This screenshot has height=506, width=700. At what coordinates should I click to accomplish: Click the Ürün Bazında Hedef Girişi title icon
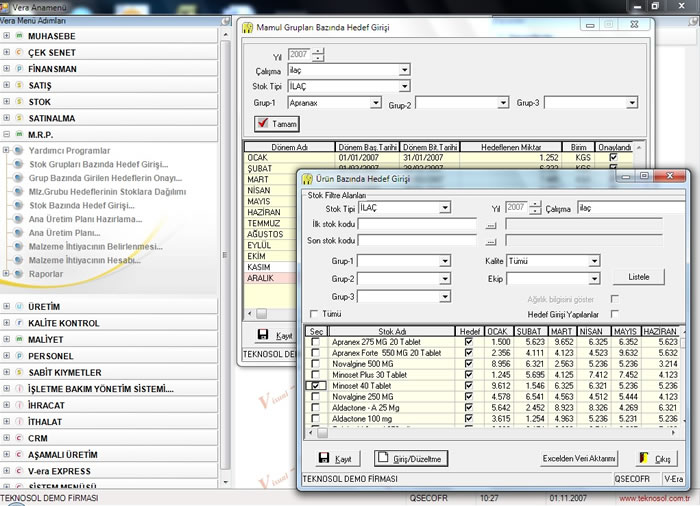pyautogui.click(x=307, y=179)
